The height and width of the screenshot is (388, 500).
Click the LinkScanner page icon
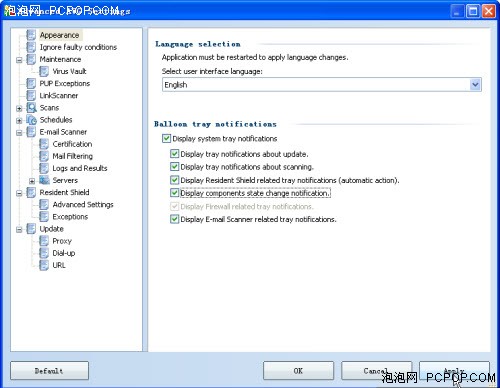click(x=31, y=95)
